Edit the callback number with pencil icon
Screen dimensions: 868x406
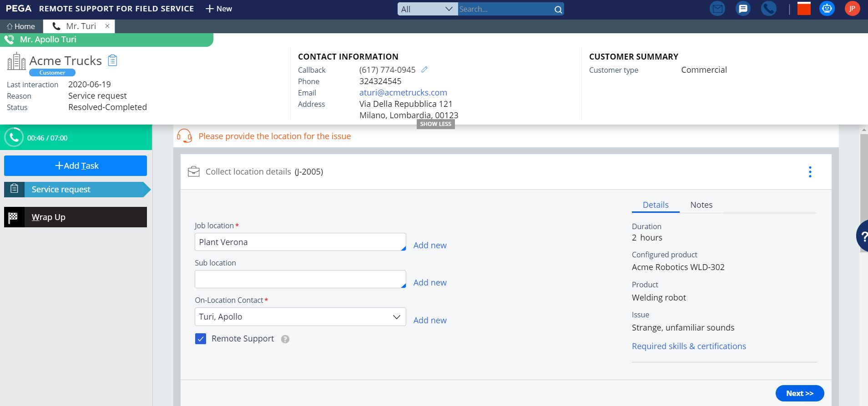tap(424, 70)
